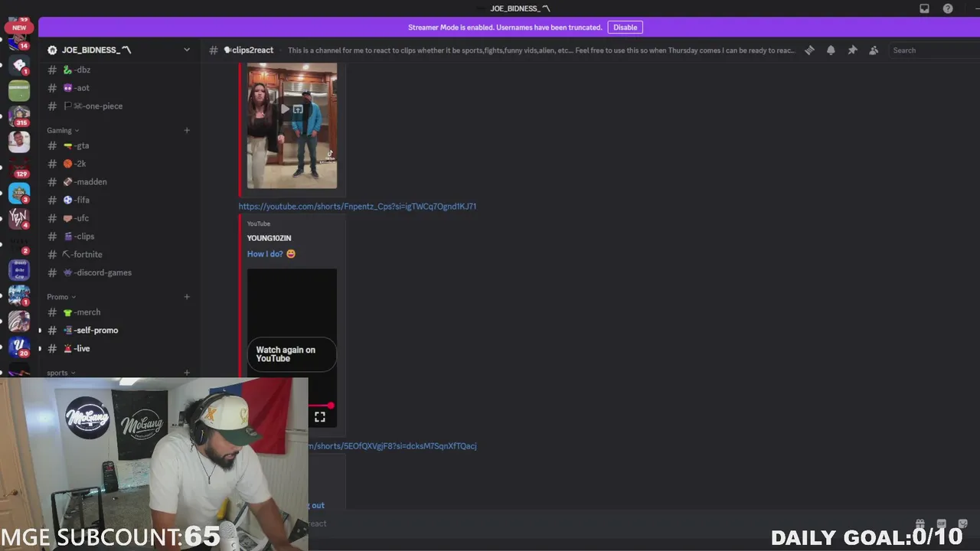Add channel to Gaming category plus

[x=187, y=130]
